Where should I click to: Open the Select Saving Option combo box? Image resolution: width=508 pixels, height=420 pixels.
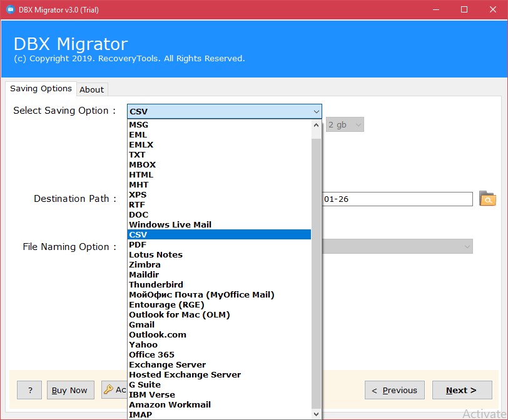[225, 111]
